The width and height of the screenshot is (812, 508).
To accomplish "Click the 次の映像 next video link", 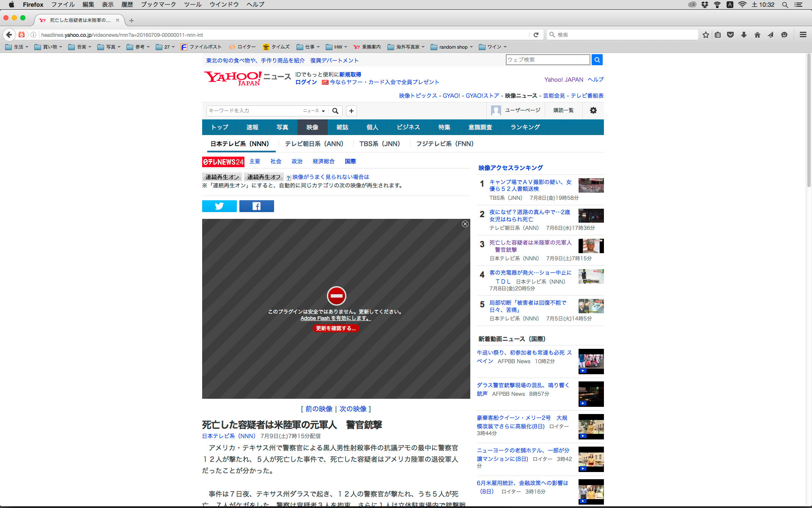I will (x=353, y=409).
